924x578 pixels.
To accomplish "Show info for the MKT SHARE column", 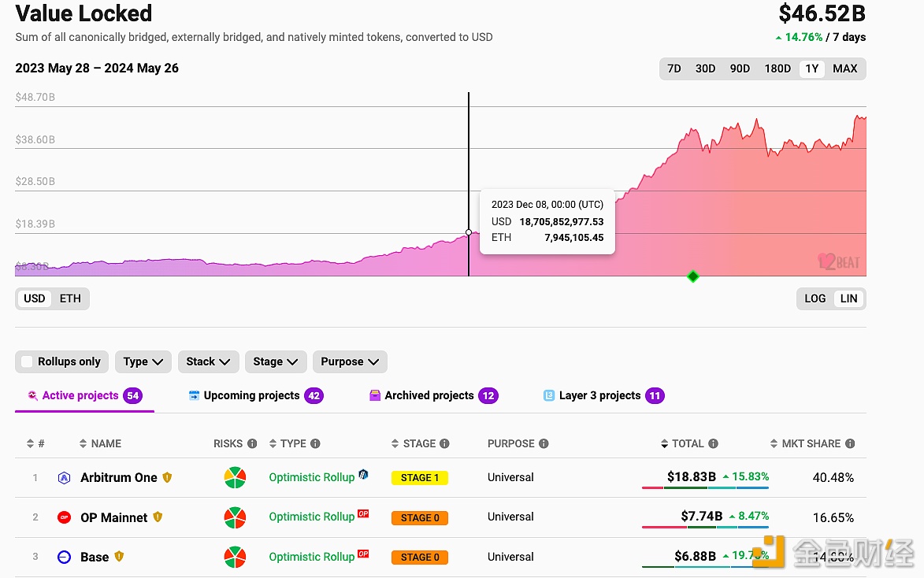I will click(850, 443).
